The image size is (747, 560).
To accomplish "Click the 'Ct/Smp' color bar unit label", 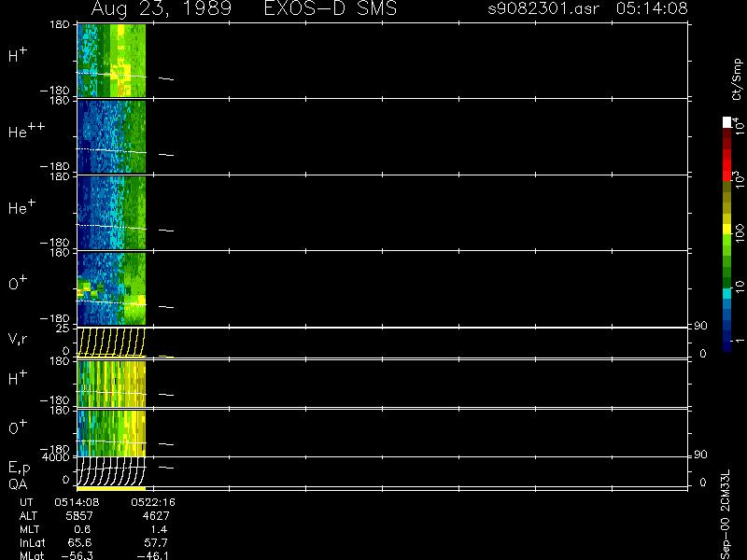I will point(737,79).
